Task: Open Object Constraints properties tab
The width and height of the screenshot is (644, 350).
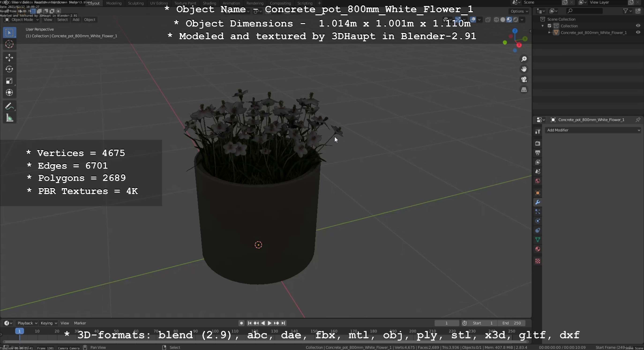Action: [538, 230]
